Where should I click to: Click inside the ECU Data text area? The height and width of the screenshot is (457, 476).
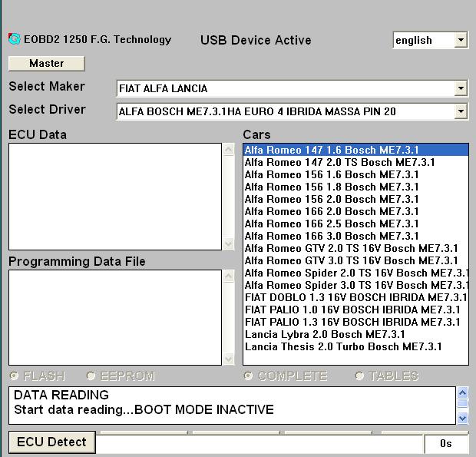coord(115,197)
